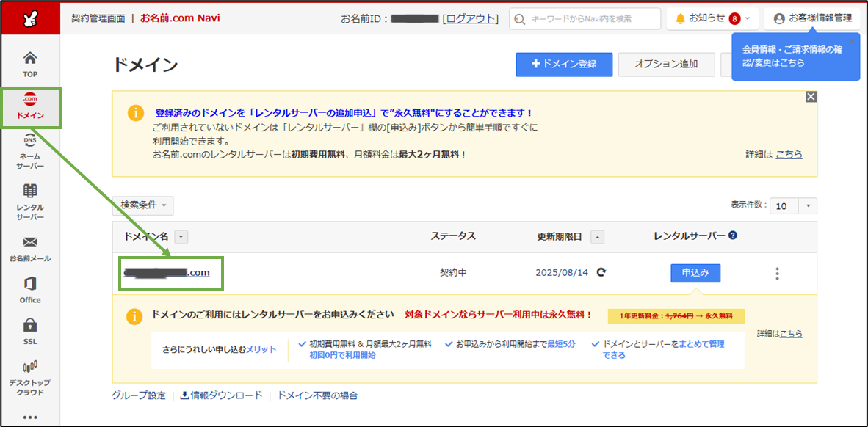868x427 pixels.
Task: Click the notification count badge 8
Action: (734, 19)
